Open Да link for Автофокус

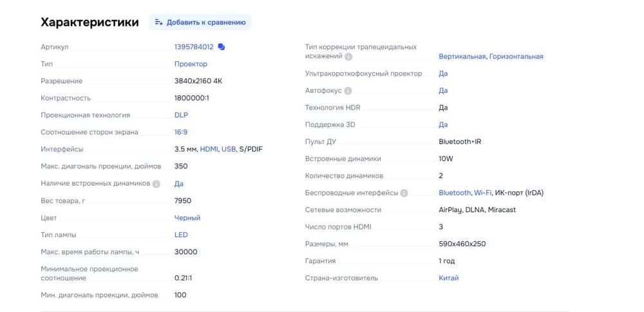tap(443, 90)
